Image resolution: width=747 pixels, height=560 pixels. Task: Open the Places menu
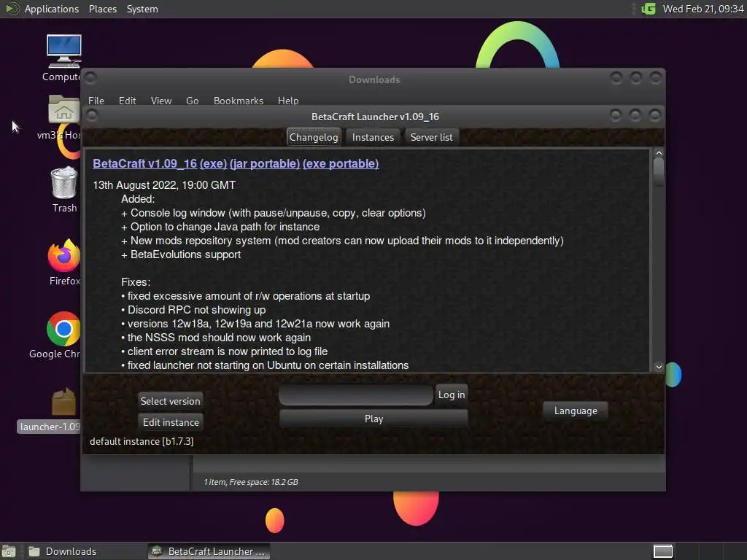click(102, 9)
